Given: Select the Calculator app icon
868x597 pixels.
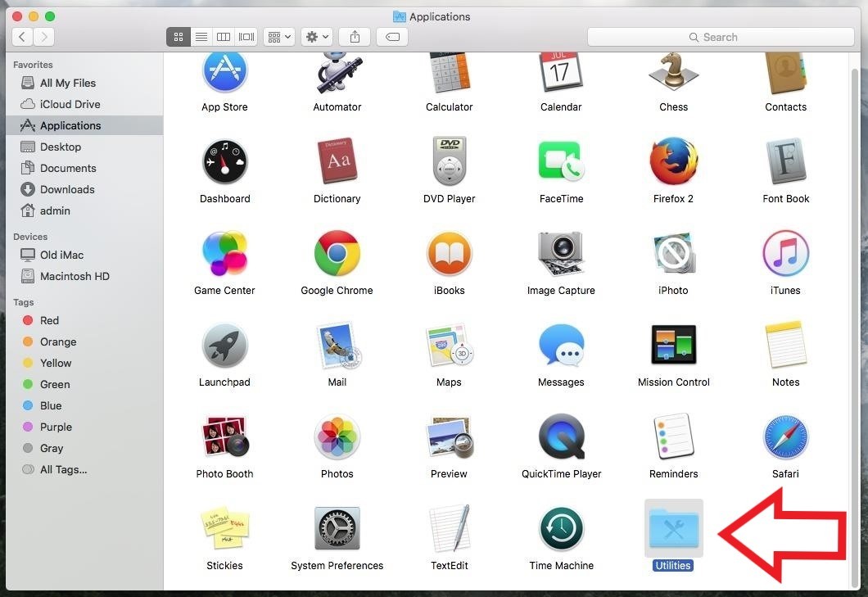Looking at the screenshot, I should click(x=449, y=73).
